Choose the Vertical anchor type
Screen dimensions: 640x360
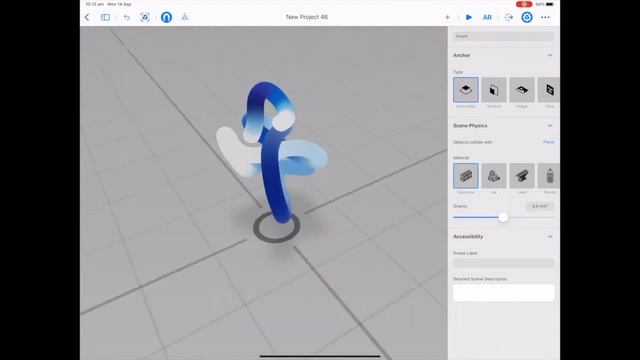(494, 90)
